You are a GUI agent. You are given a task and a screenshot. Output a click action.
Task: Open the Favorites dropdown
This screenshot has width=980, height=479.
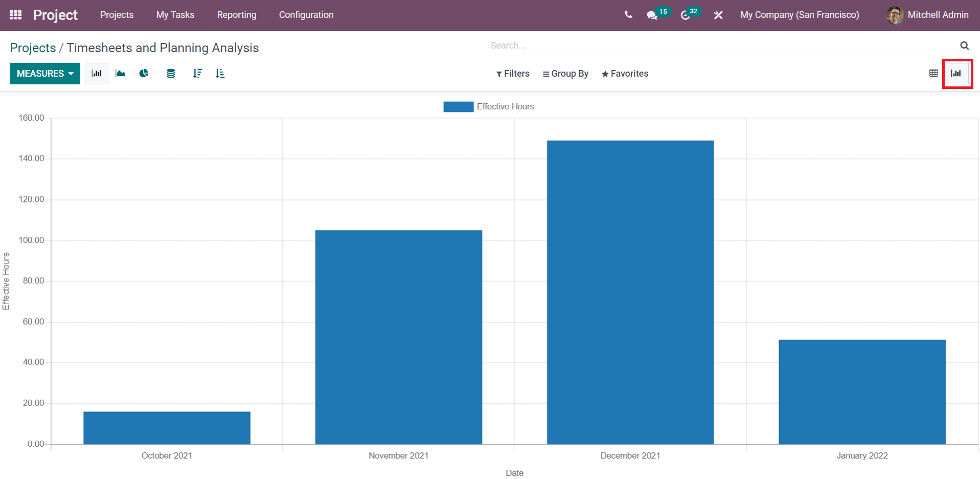click(x=625, y=74)
